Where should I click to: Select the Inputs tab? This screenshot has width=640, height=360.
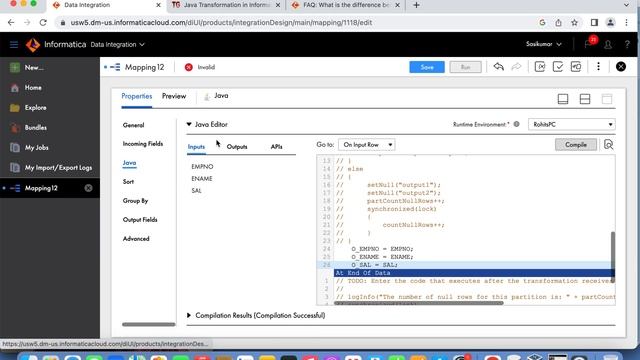tap(196, 147)
